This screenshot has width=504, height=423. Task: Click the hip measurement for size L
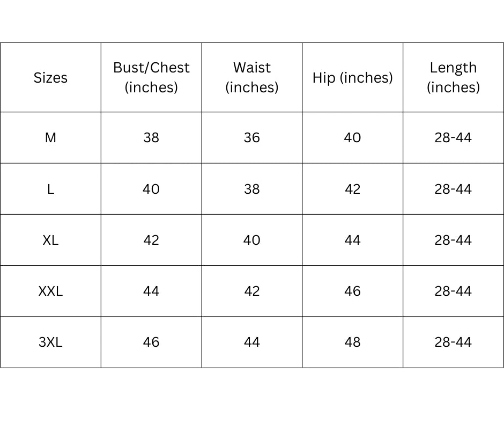click(x=352, y=189)
